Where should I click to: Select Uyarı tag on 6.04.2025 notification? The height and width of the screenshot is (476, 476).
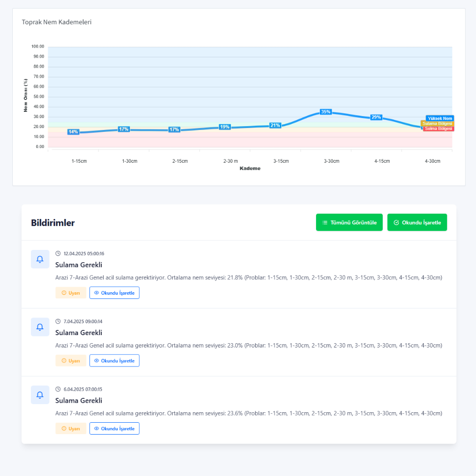71,428
